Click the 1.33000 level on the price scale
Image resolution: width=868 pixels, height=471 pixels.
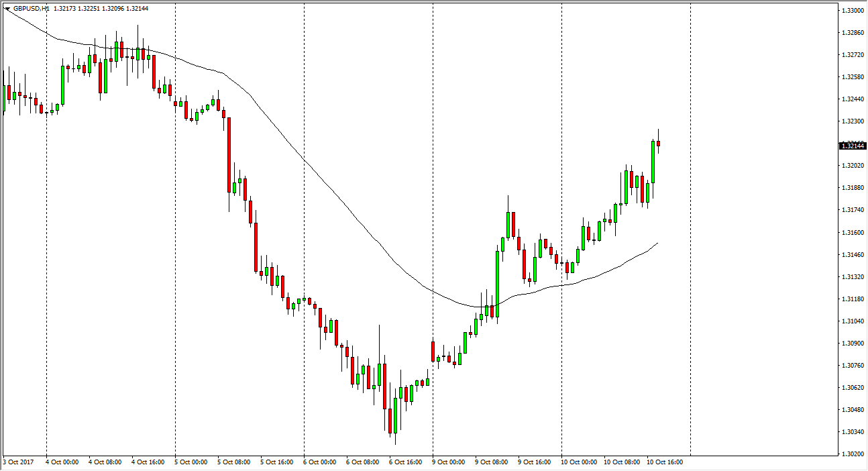(x=853, y=11)
